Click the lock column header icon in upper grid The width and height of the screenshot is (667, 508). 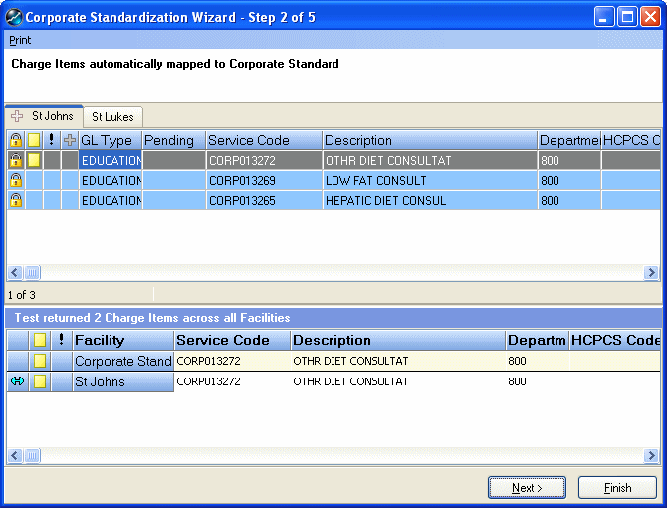(x=16, y=140)
